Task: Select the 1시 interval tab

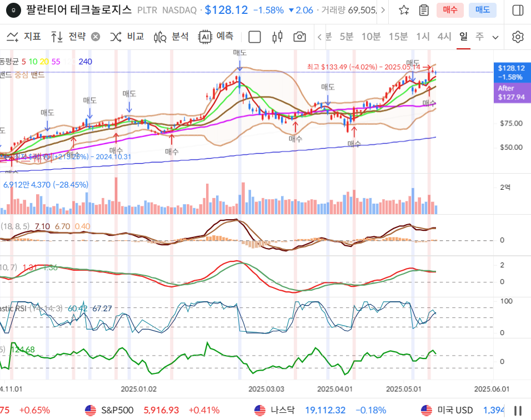Action: click(423, 36)
